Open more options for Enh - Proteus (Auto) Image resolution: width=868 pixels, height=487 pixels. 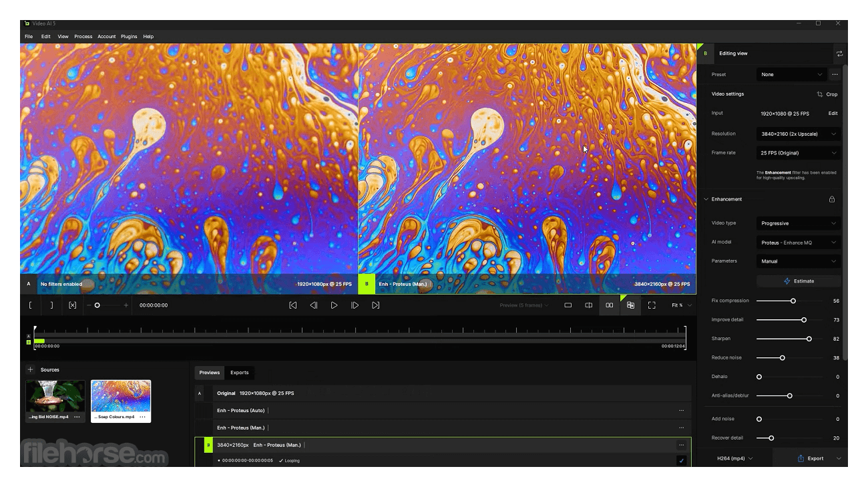coord(681,410)
